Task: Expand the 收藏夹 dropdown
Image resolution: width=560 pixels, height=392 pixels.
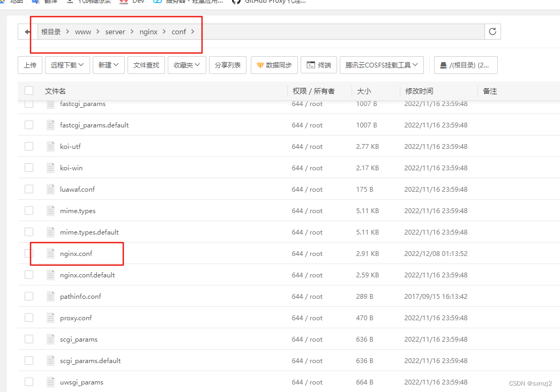Action: click(187, 65)
